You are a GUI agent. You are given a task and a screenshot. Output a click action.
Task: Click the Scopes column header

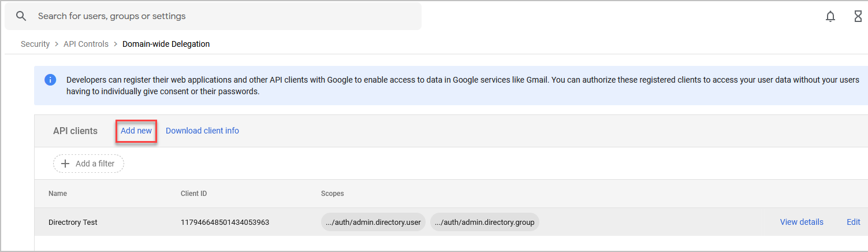click(x=333, y=194)
